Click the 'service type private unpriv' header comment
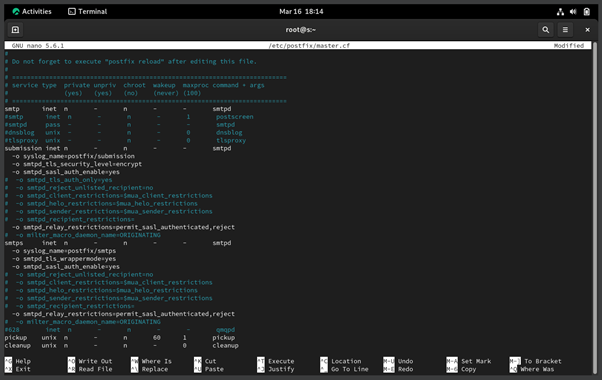This screenshot has height=380, width=602. pos(134,85)
